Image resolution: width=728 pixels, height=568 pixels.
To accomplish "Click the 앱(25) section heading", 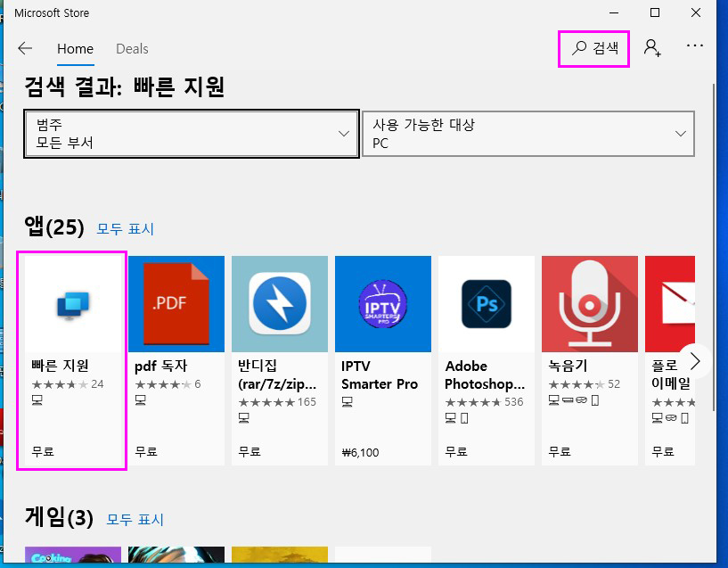I will pyautogui.click(x=54, y=227).
